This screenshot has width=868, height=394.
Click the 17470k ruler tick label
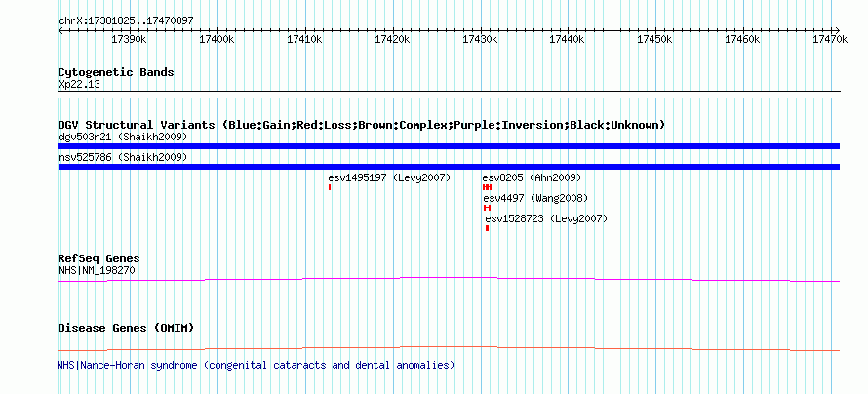coord(830,39)
